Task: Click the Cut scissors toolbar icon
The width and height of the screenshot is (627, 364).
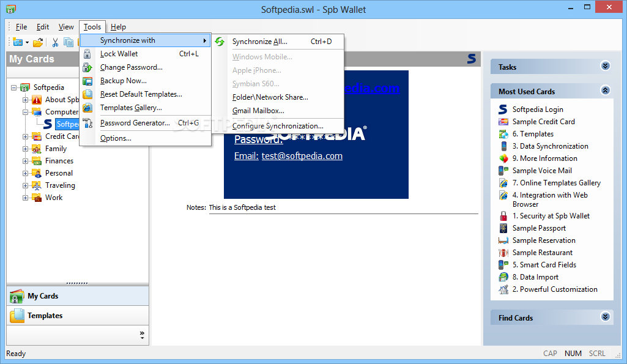Action: point(55,42)
